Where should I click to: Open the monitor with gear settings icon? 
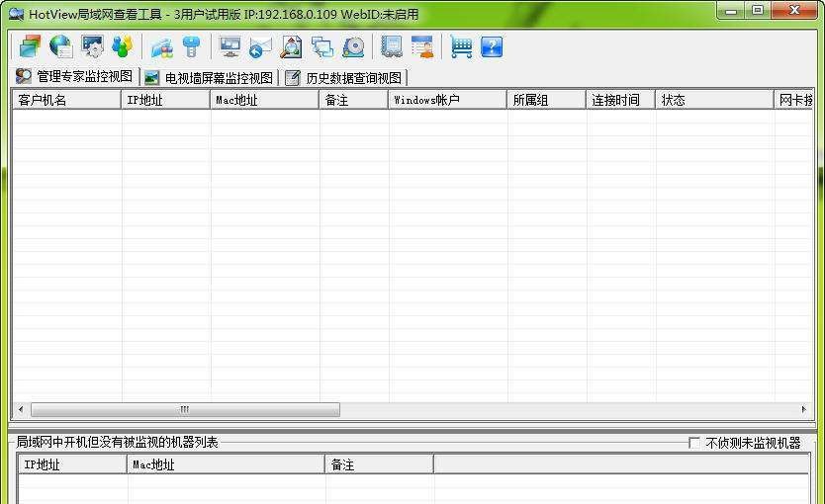(92, 46)
